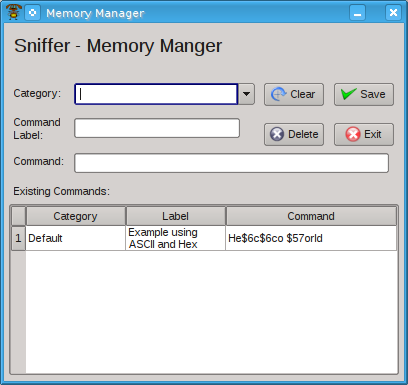Select the "Example using ASCII and Hex" cell

pos(176,238)
